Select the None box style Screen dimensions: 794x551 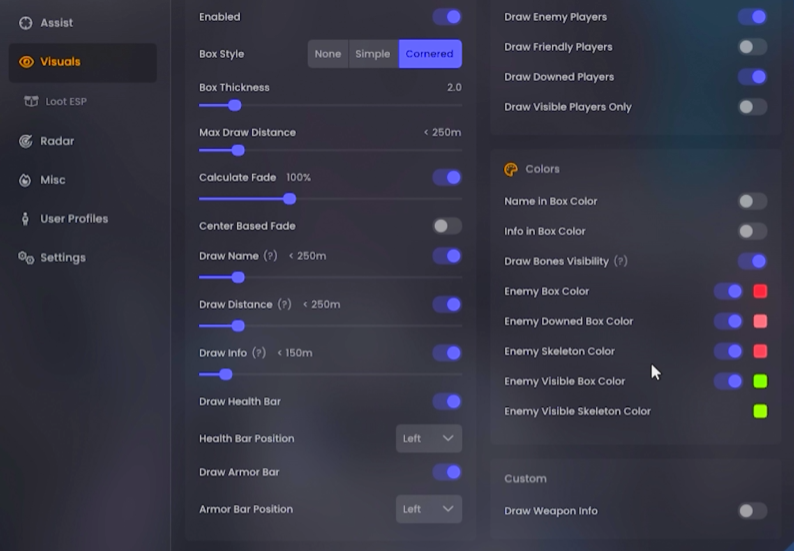(328, 54)
